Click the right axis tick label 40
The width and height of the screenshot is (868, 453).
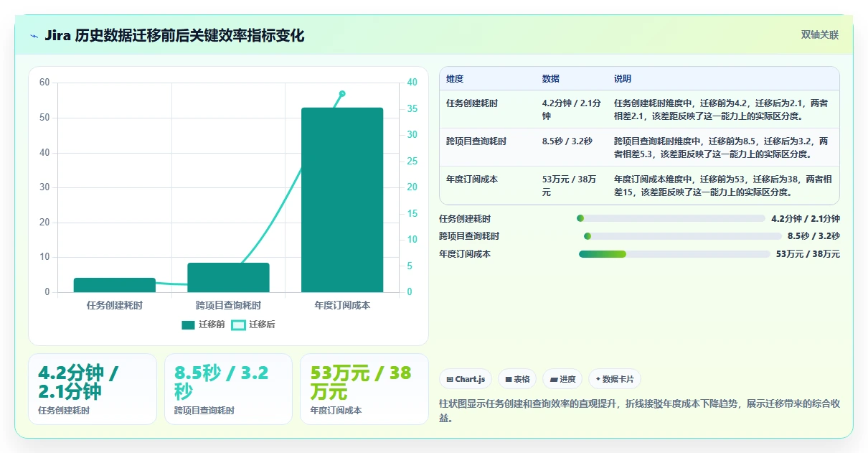click(412, 83)
